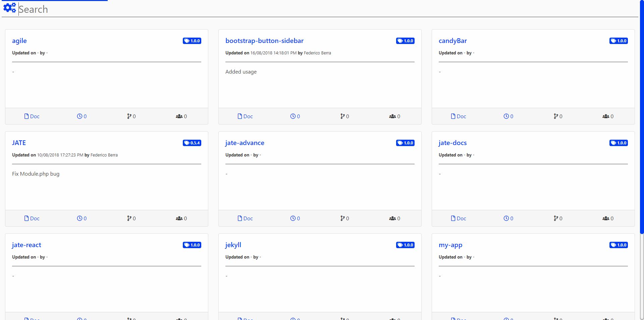This screenshot has width=644, height=320.
Task: Click the contributors icon on candyBar card
Action: [606, 116]
